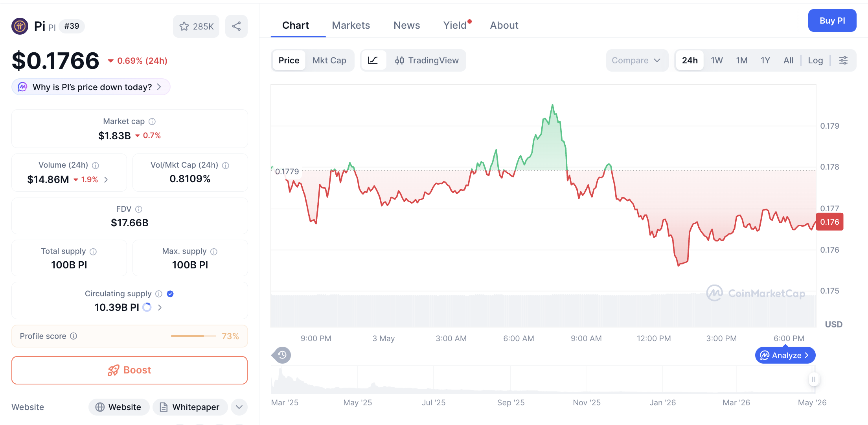Open the Whitepaper link

pos(190,407)
